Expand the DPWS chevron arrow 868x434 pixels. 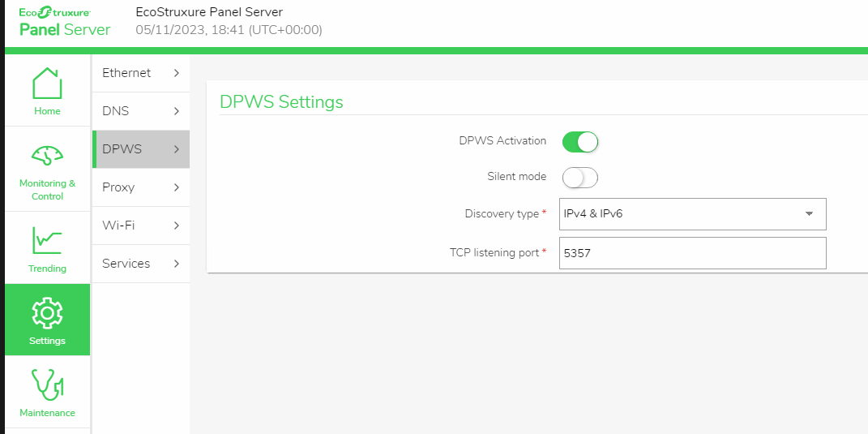[177, 149]
